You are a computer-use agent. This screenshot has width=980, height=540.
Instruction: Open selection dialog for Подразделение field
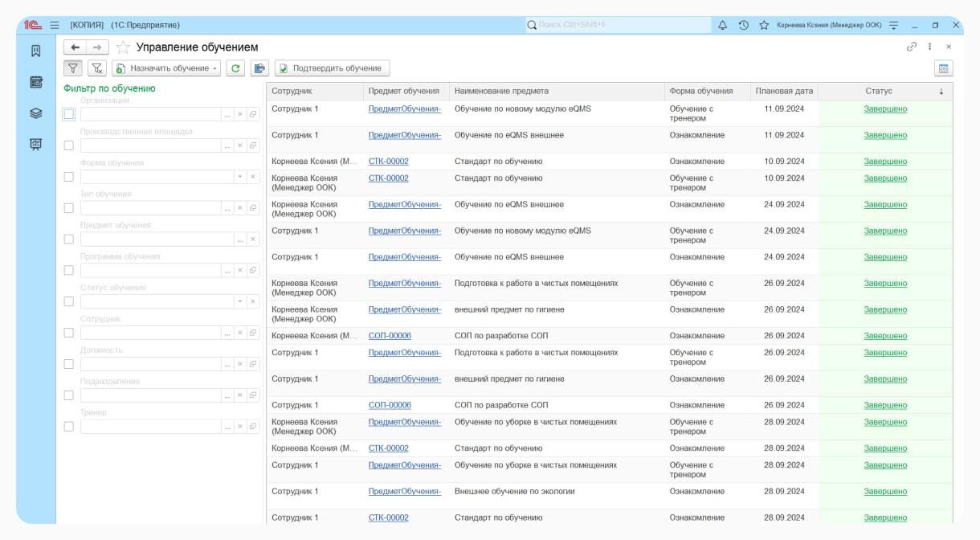click(227, 395)
